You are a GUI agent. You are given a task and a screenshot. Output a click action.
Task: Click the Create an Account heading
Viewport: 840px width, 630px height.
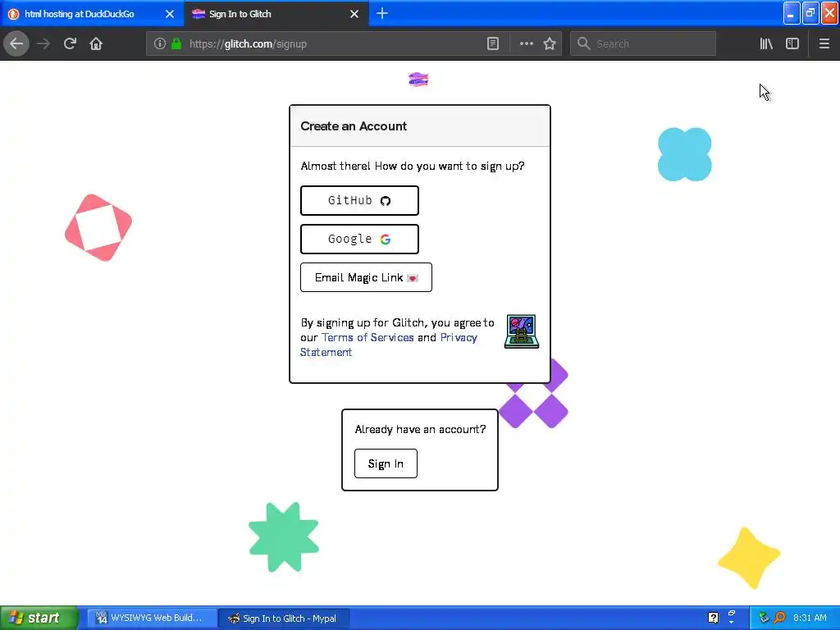point(354,126)
